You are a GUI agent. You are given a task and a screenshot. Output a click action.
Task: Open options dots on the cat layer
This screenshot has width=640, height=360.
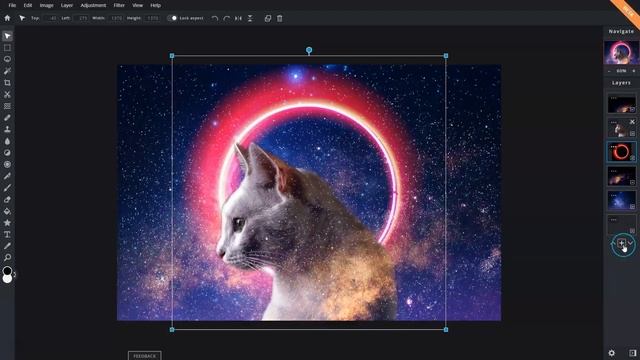tap(613, 122)
